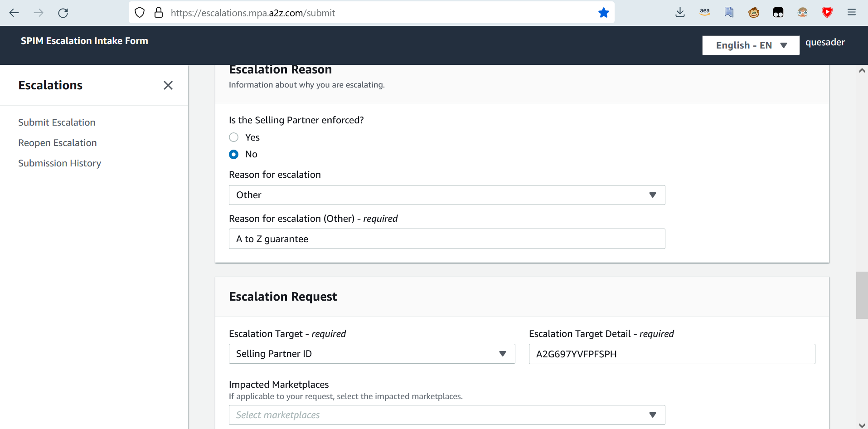
Task: Open the red shield extension
Action: click(827, 13)
